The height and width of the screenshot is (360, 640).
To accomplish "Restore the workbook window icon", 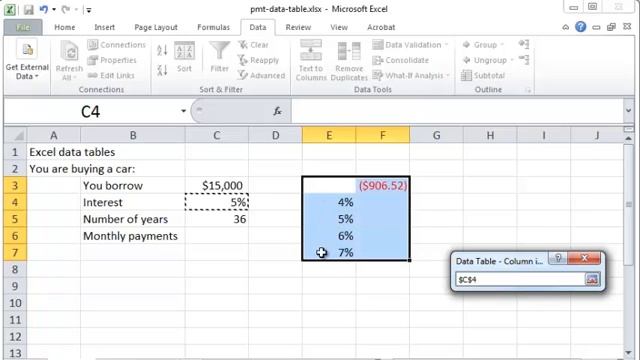I will 611,27.
